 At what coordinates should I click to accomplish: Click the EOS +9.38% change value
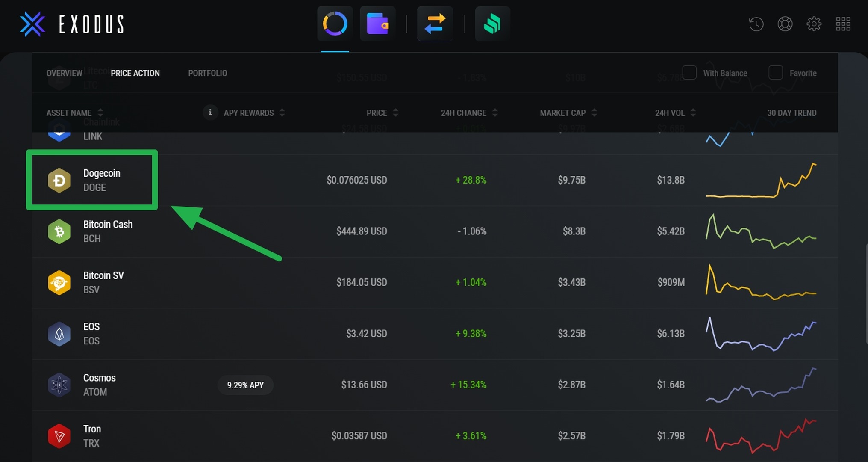tap(471, 334)
